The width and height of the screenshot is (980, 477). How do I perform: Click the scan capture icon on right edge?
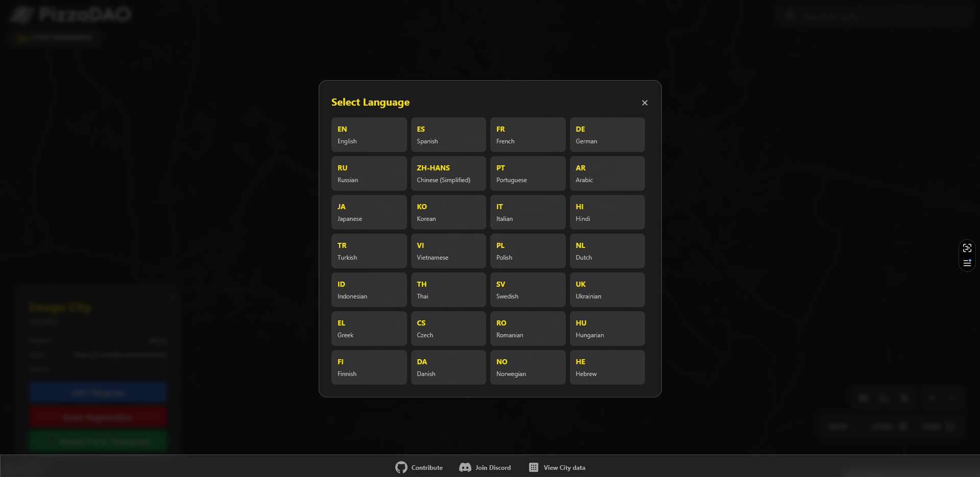point(967,248)
